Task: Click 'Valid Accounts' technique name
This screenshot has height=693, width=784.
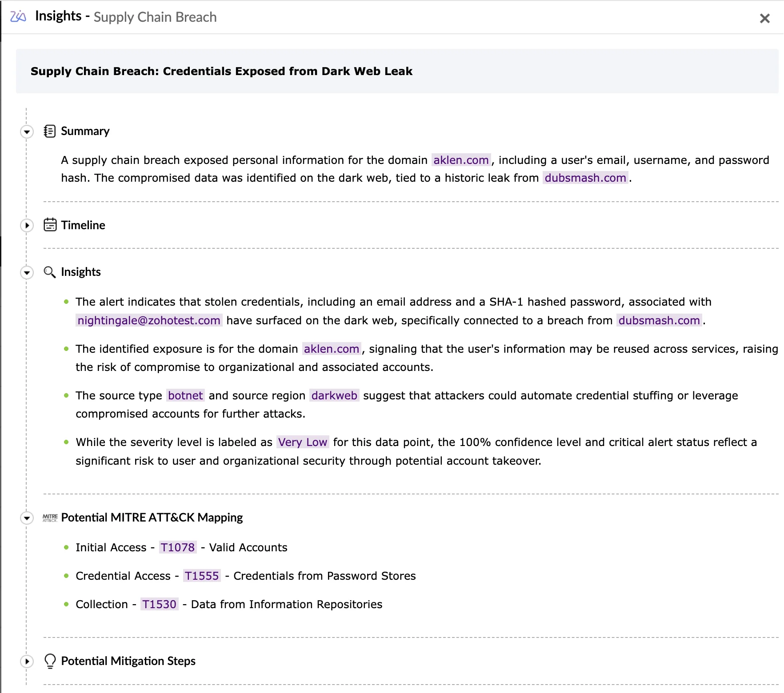Action: [248, 547]
